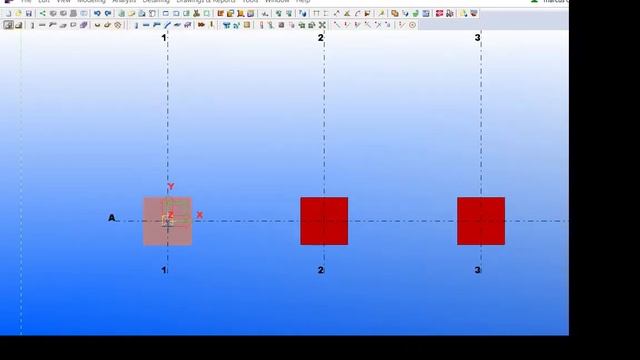The image size is (640, 360).
Task: Toggle the second selection switch icon
Action: pyautogui.click(x=18, y=25)
